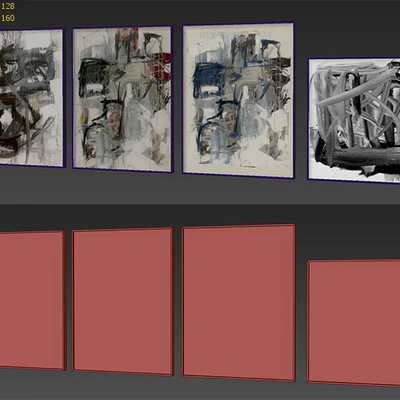Click the thick dark horizontal stroke in grayscale painting

click(357, 157)
